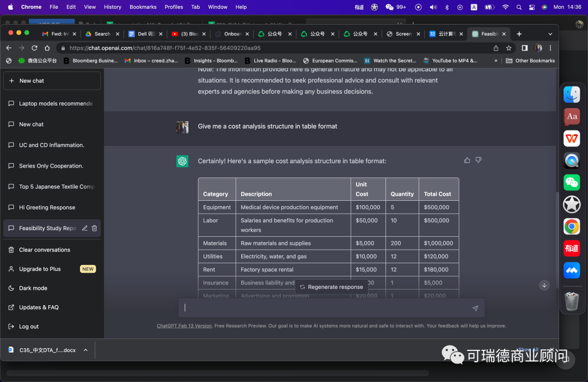Open the Hi Greeting Response chat
This screenshot has width=588, height=382.
coord(52,207)
